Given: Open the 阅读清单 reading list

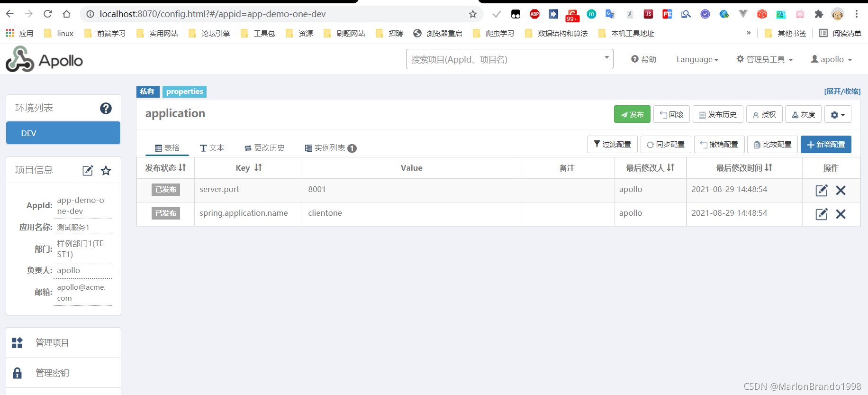Looking at the screenshot, I should [840, 33].
